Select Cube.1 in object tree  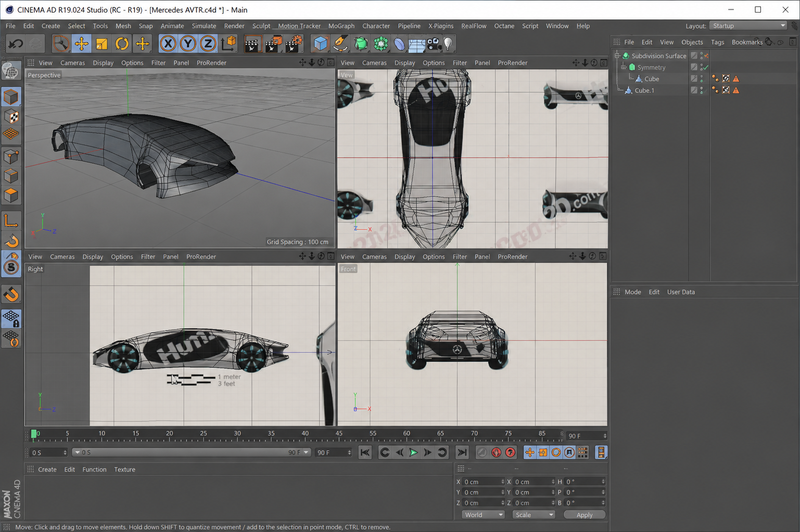pos(644,90)
